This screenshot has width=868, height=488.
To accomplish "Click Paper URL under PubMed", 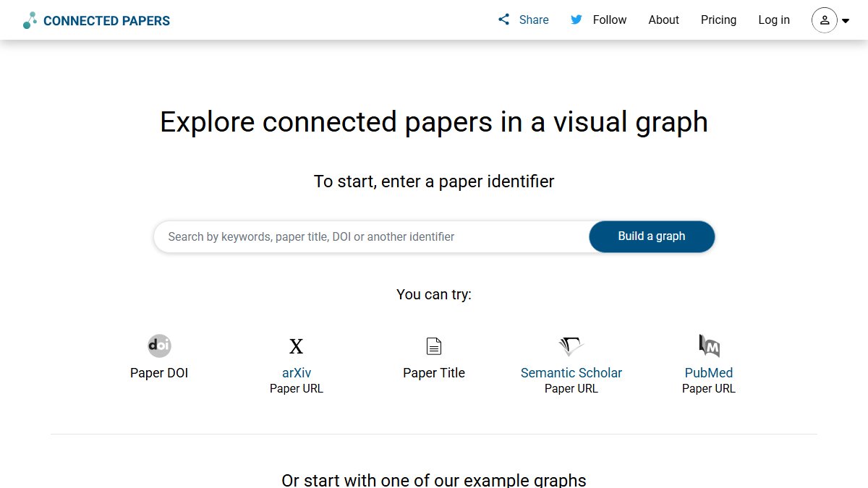I will [x=709, y=389].
